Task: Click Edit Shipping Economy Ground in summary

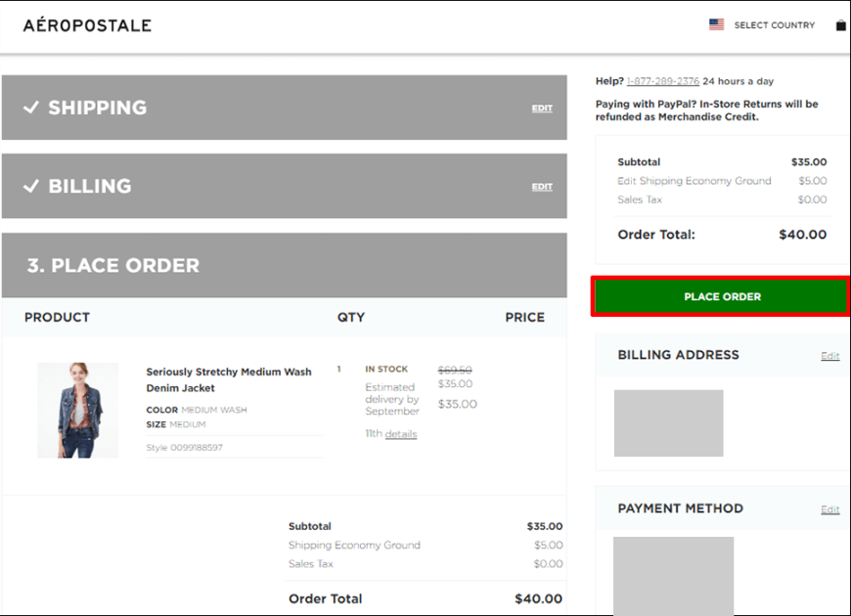Action: pos(694,181)
